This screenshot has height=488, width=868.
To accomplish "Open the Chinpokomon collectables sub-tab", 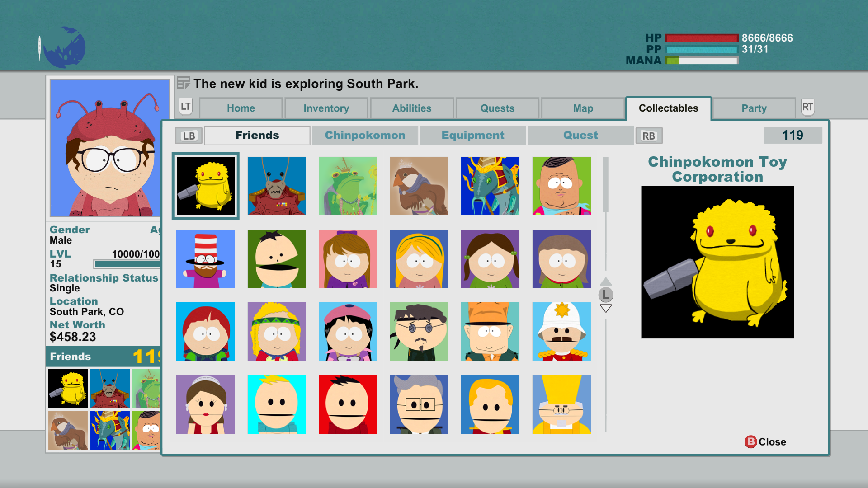I will tap(365, 135).
